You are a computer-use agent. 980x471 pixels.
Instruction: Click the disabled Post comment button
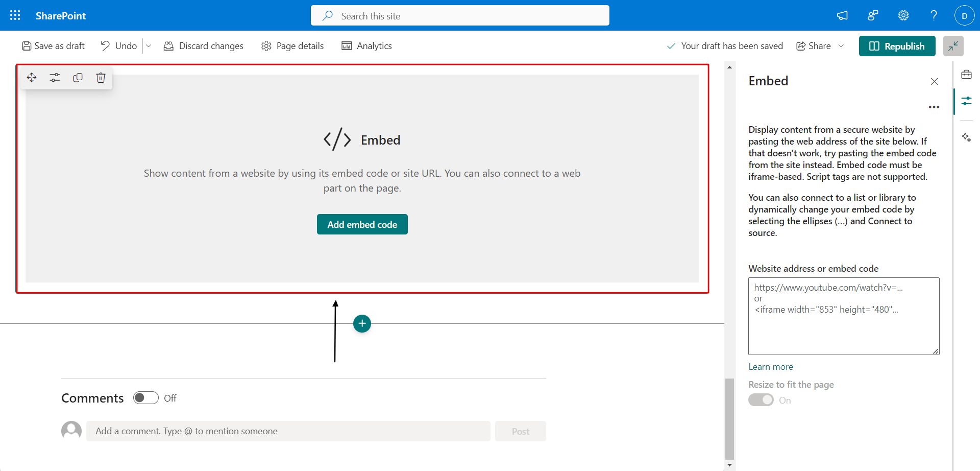520,431
